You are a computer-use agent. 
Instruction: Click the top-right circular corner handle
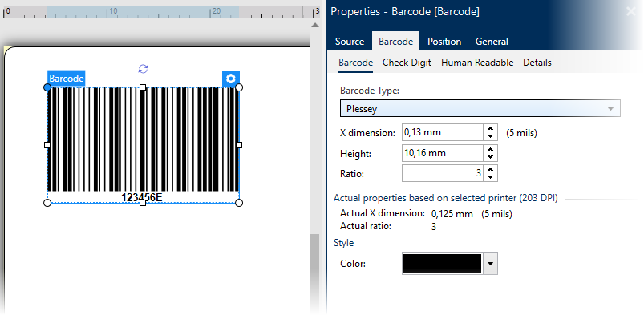click(239, 87)
